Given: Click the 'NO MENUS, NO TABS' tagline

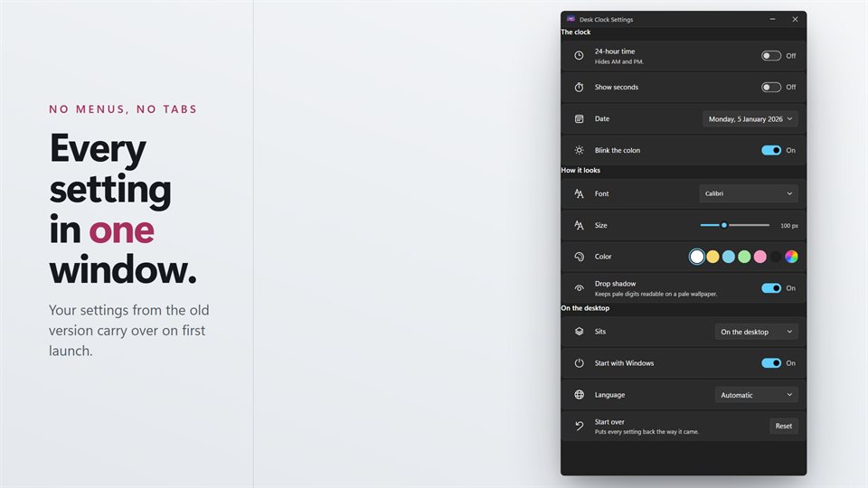Looking at the screenshot, I should pyautogui.click(x=123, y=109).
